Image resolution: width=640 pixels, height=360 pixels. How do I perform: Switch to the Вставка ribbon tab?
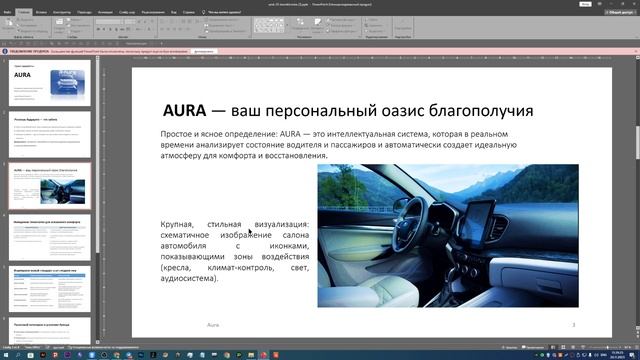(x=41, y=12)
